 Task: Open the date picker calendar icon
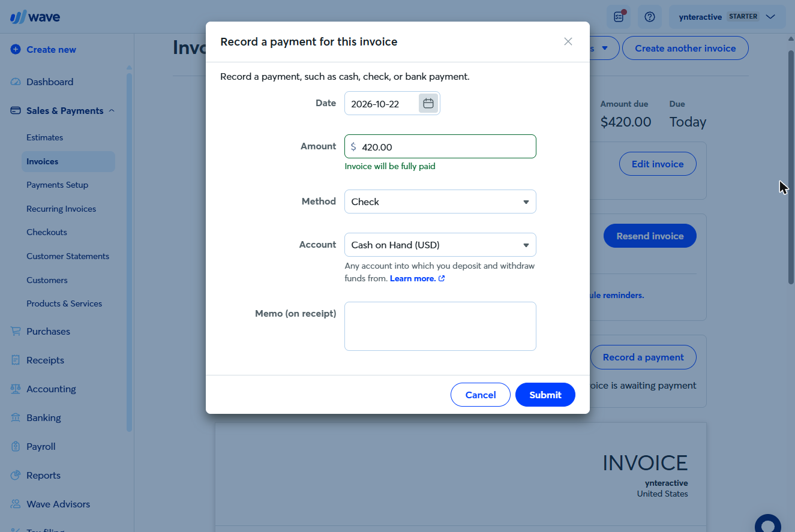coord(428,103)
